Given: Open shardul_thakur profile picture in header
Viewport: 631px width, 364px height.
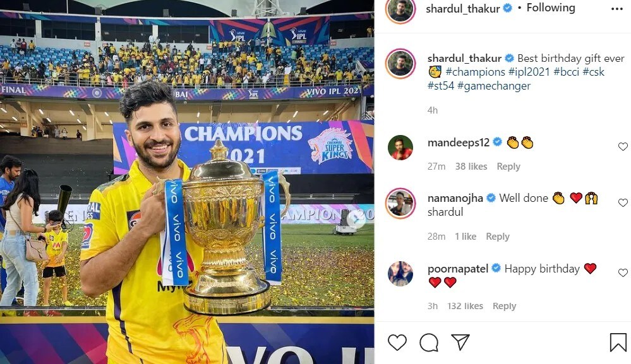Looking at the screenshot, I should [400, 9].
